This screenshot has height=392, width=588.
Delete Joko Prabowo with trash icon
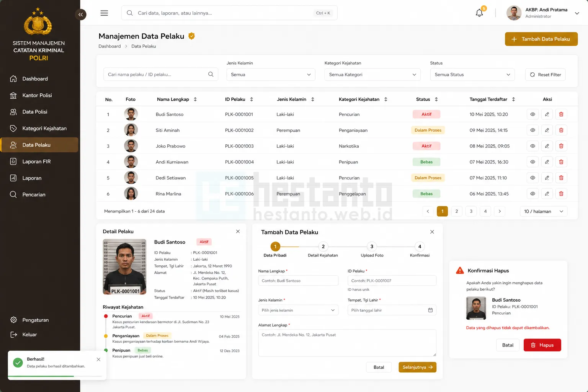pos(561,146)
